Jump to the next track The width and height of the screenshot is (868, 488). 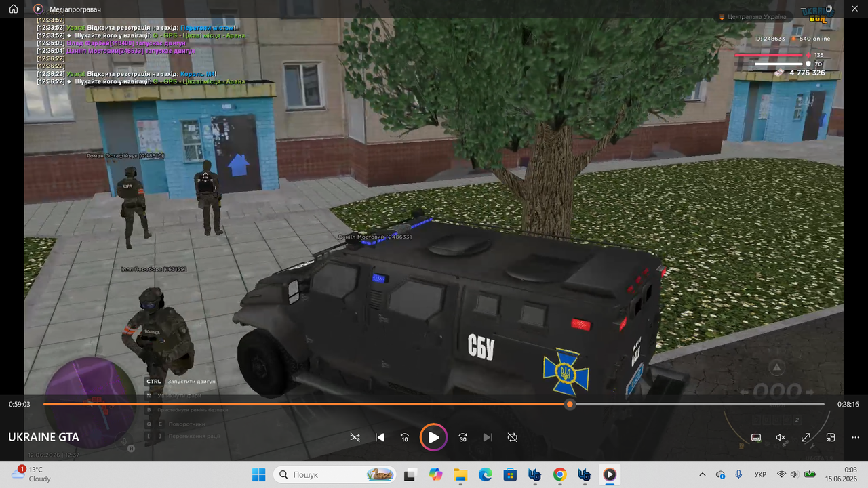point(487,437)
